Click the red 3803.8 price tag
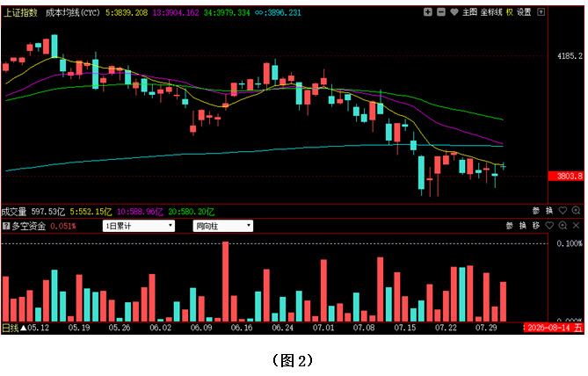Viewport: 588px width, 376px height. (x=566, y=177)
